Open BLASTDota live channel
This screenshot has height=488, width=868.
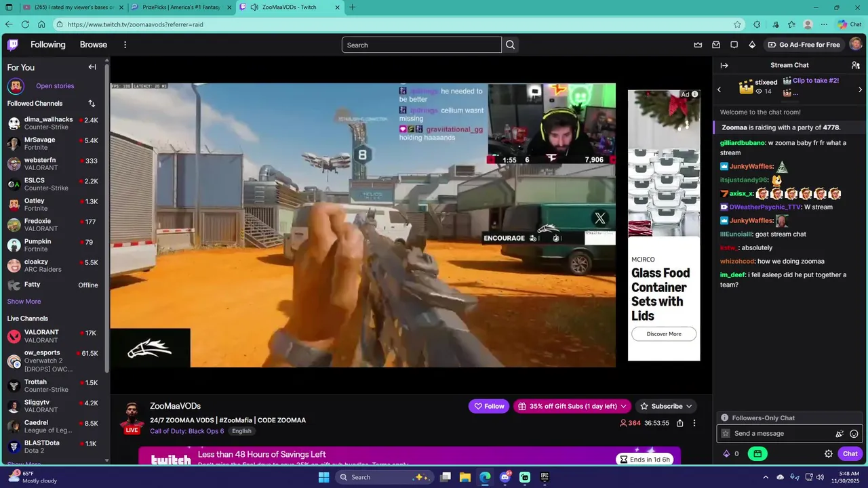pyautogui.click(x=54, y=447)
